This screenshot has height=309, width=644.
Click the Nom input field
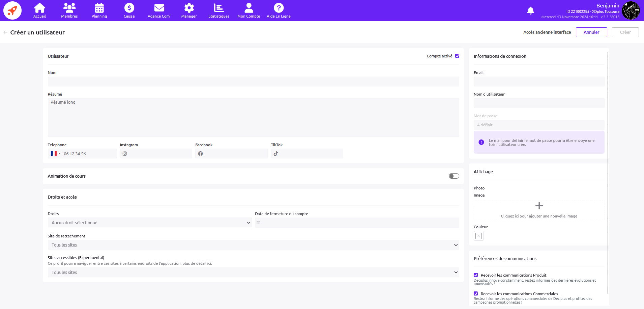tap(253, 81)
